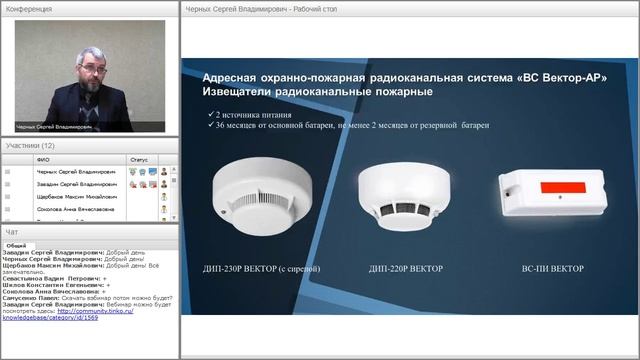Viewport: 640px width, 360px height.
Task: Click the first chat message from Завадин: Добрый день
Action: click(x=74, y=252)
